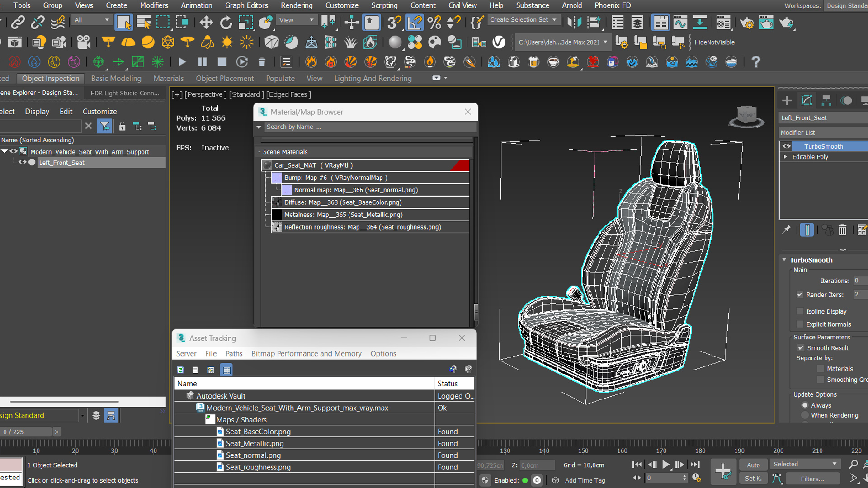This screenshot has height=488, width=868.
Task: Click Left_Front_Seat object color swatch
Action: tap(32, 162)
